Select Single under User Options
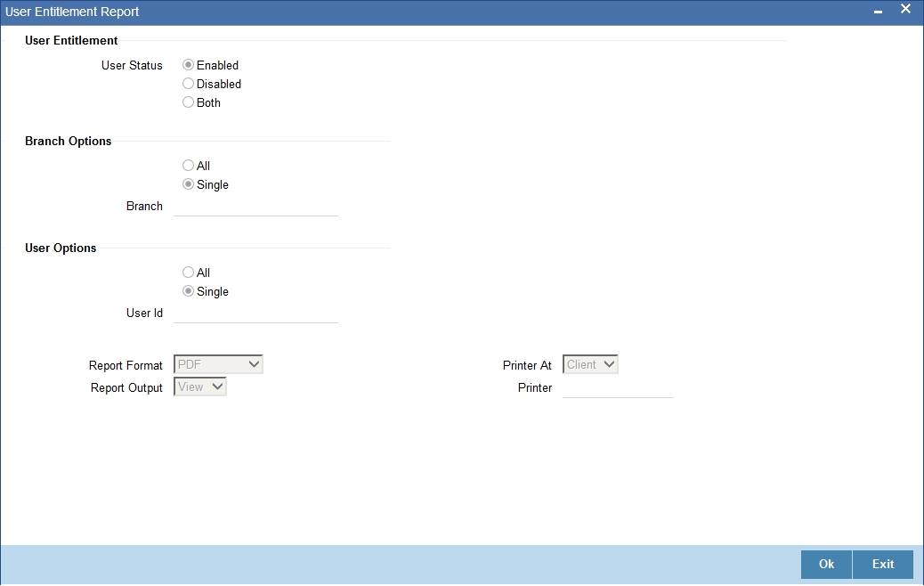This screenshot has height=586, width=924. 188,291
